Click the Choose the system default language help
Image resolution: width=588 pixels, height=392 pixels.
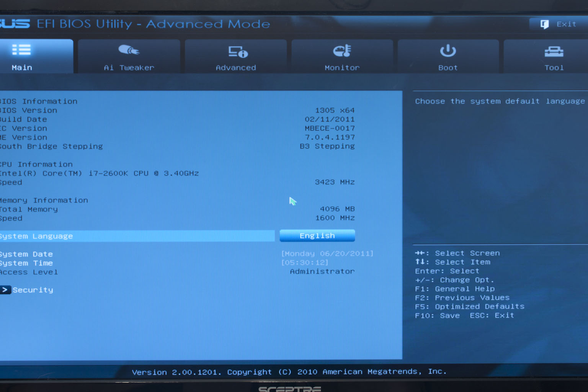point(500,101)
